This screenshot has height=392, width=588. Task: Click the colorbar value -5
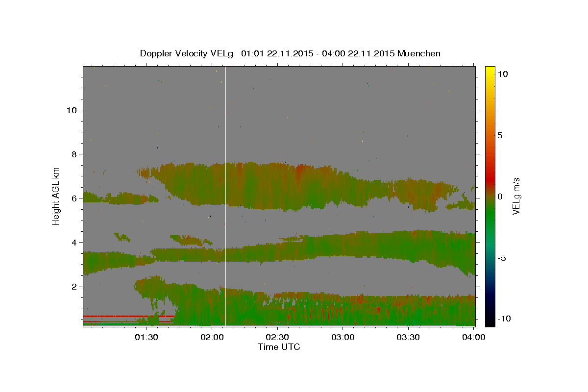tap(502, 257)
